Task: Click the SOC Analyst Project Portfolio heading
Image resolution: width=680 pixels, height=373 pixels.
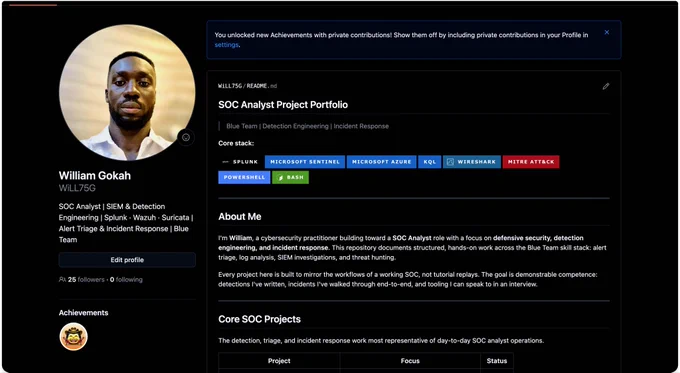Action: pos(283,105)
